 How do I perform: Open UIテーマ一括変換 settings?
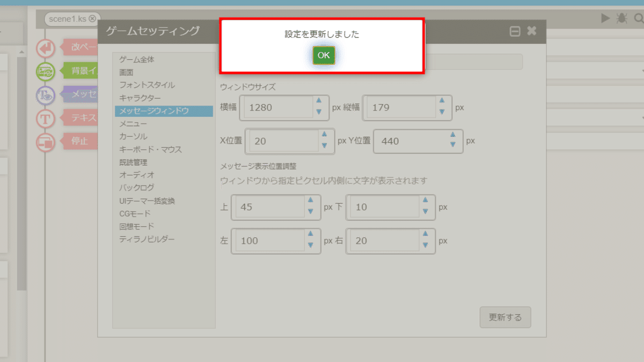tap(147, 201)
